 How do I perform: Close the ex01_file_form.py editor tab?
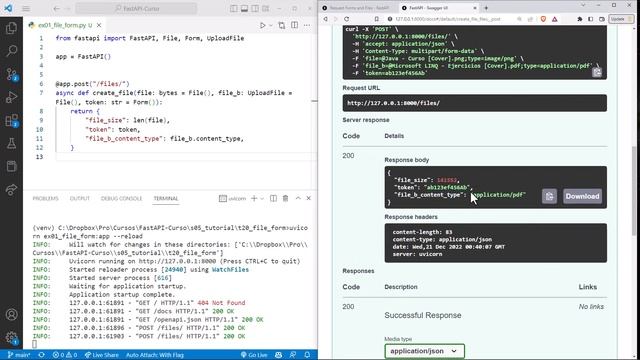click(99, 25)
